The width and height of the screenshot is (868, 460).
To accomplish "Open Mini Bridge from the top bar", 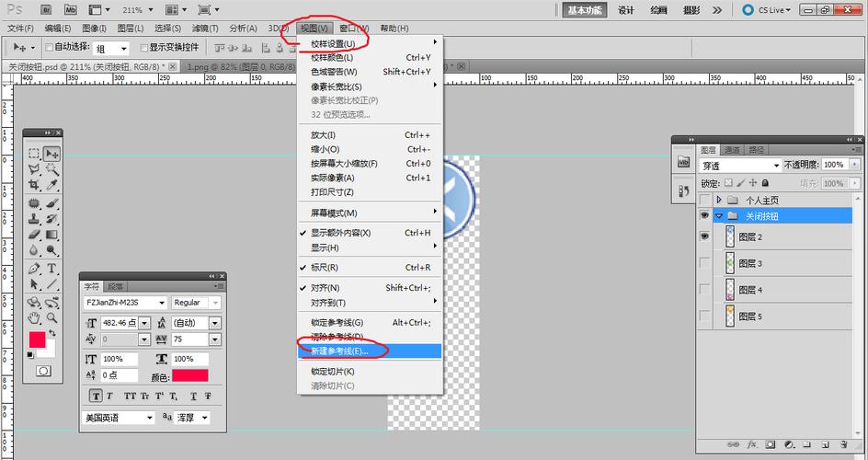I will (x=70, y=9).
